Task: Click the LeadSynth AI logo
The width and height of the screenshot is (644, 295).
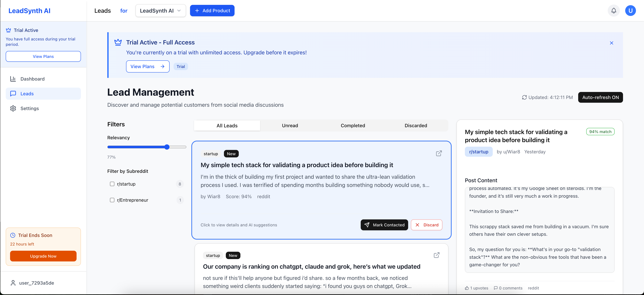Action: (x=29, y=11)
